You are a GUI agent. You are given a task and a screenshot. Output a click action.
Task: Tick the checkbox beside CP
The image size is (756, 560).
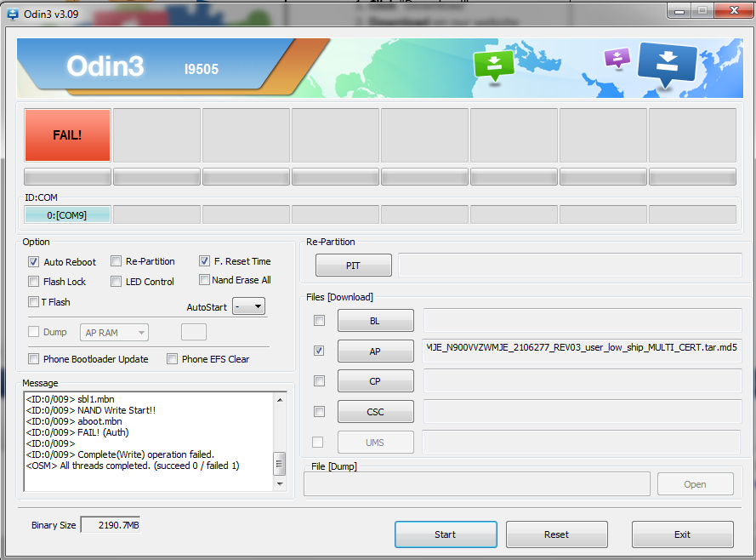[319, 381]
